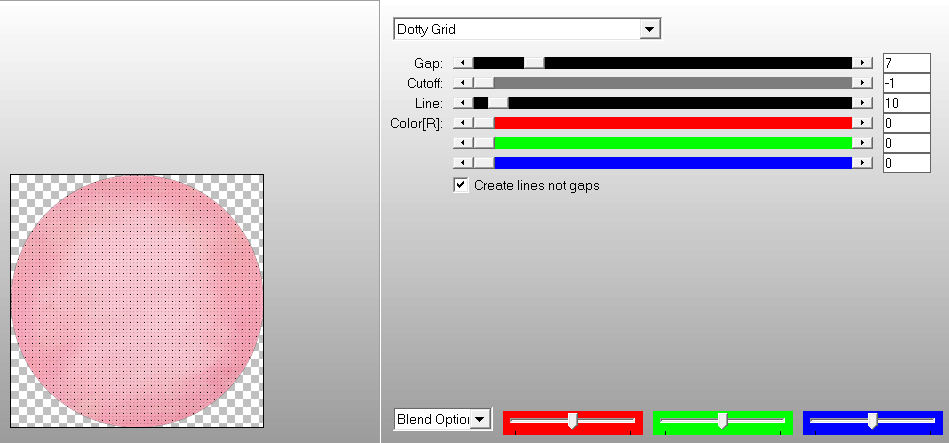949x443 pixels.
Task: Click the Gap slider track
Action: 700,63
